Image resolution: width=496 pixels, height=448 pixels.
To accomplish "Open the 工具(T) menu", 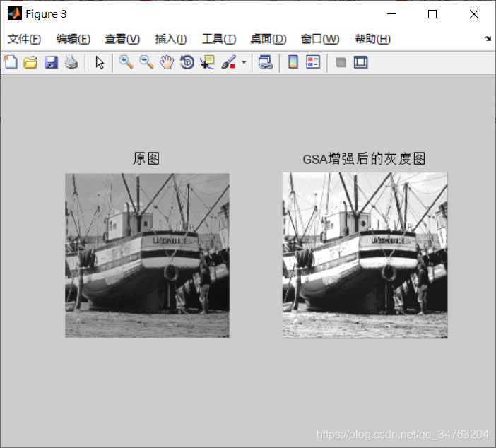I will (219, 39).
